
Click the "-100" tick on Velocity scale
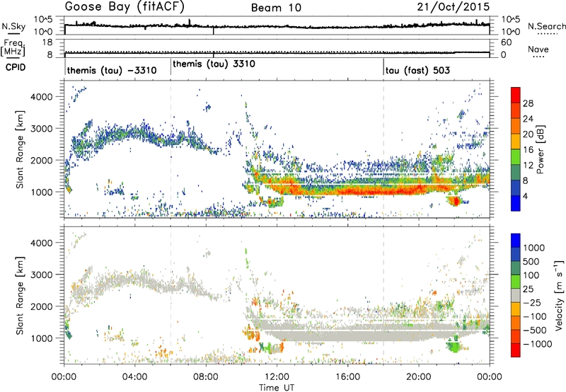pos(535,316)
